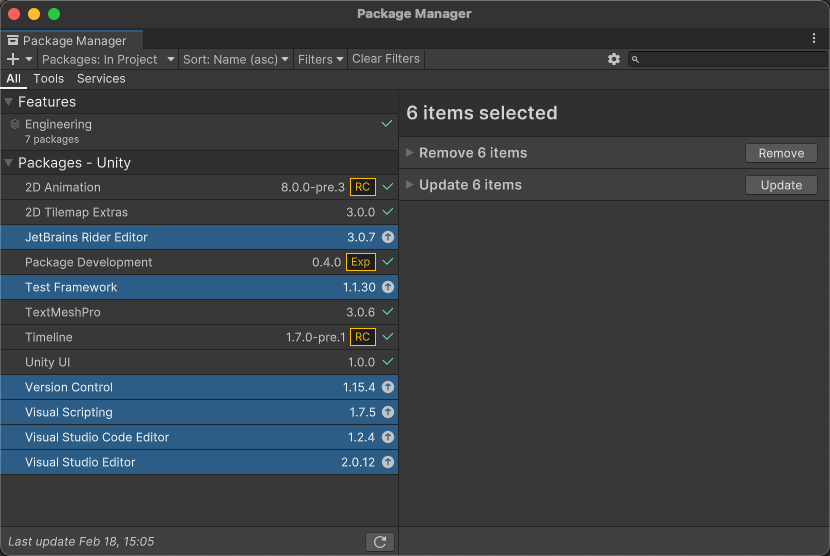Click update arrow icon for Test Framework
Viewport: 830px width, 556px height.
pyautogui.click(x=388, y=287)
